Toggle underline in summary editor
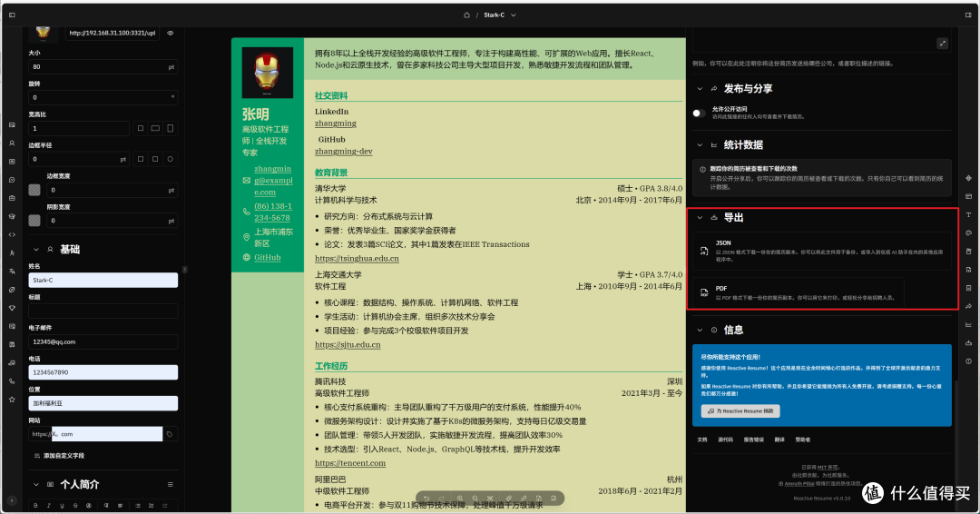The height and width of the screenshot is (514, 980). tap(62, 505)
